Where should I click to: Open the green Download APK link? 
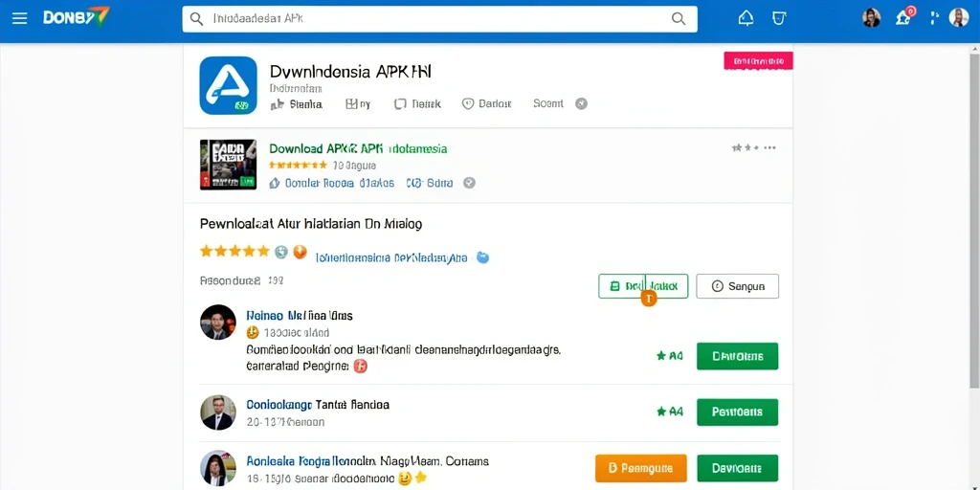[358, 148]
